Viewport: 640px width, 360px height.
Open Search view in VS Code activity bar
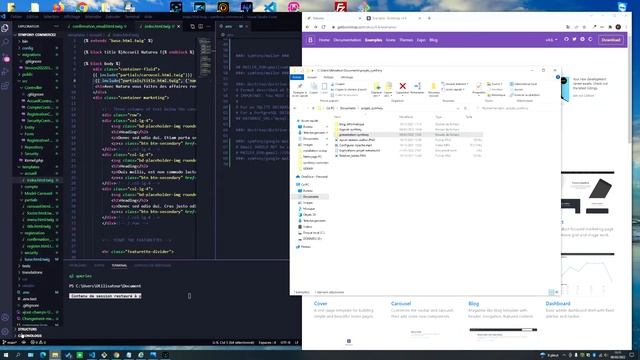(x=5, y=42)
